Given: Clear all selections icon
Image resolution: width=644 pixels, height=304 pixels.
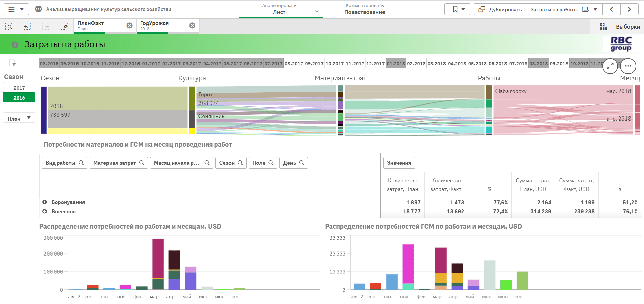Looking at the screenshot, I should click(64, 26).
